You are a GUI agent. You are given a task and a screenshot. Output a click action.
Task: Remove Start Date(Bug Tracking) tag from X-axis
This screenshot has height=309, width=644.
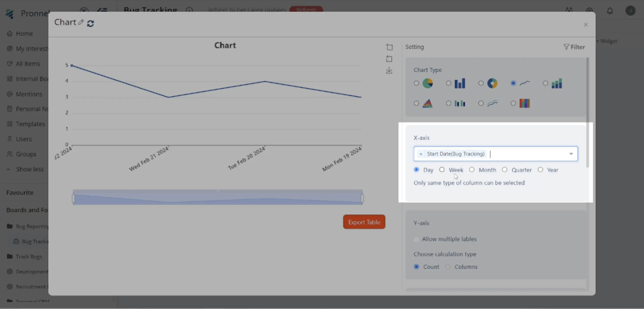[421, 154]
